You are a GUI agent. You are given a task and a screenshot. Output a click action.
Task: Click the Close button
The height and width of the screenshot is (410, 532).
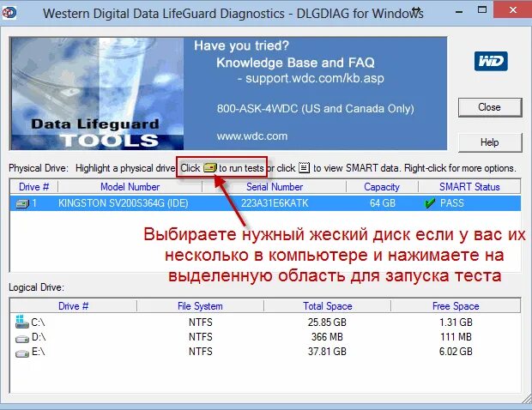point(490,107)
